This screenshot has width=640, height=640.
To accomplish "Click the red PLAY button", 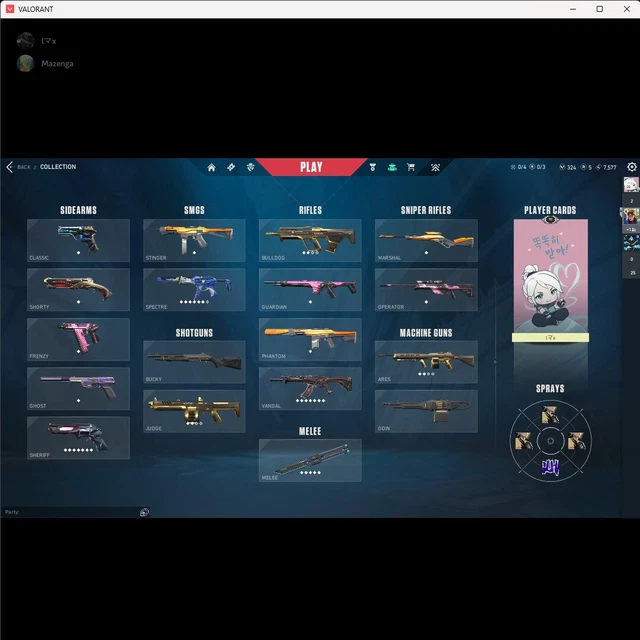I will [311, 167].
